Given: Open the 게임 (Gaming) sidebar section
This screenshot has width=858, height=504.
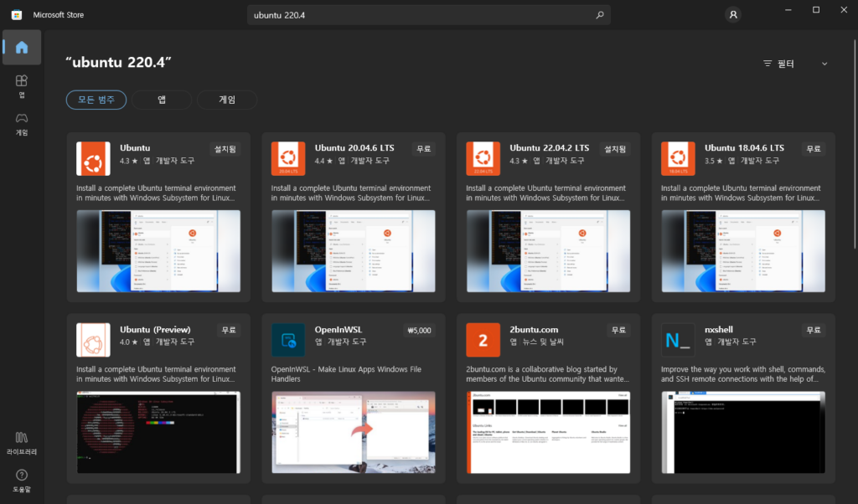Looking at the screenshot, I should tap(21, 124).
